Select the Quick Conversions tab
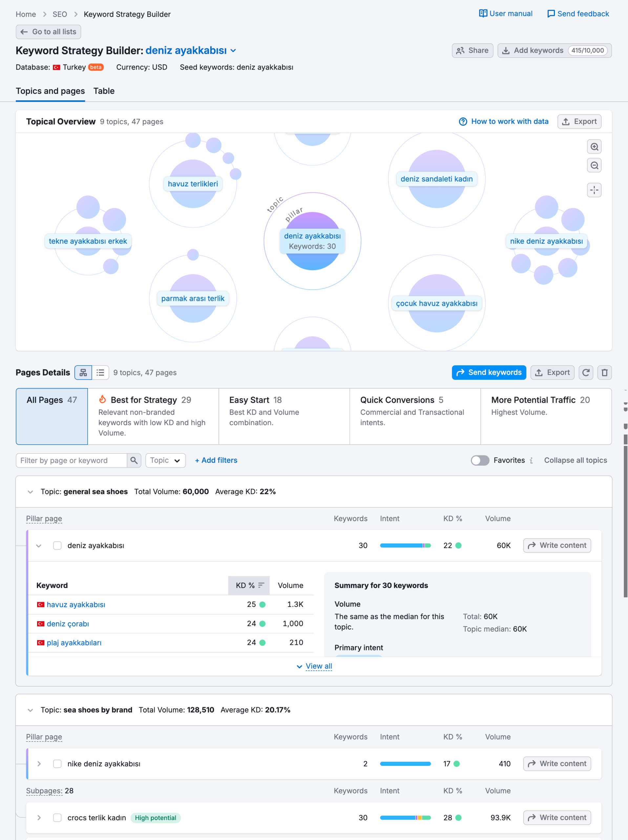Viewport: 628px width, 840px height. pos(415,416)
